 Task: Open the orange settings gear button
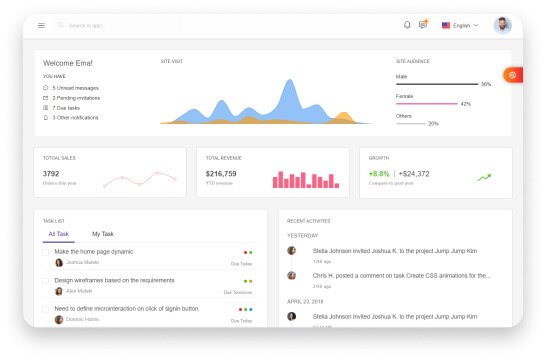click(x=513, y=75)
